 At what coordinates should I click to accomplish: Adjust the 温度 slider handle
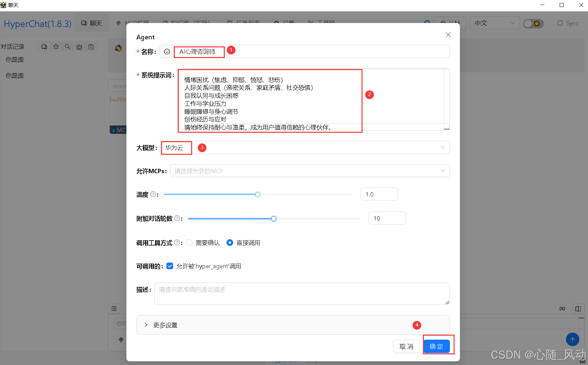(258, 195)
